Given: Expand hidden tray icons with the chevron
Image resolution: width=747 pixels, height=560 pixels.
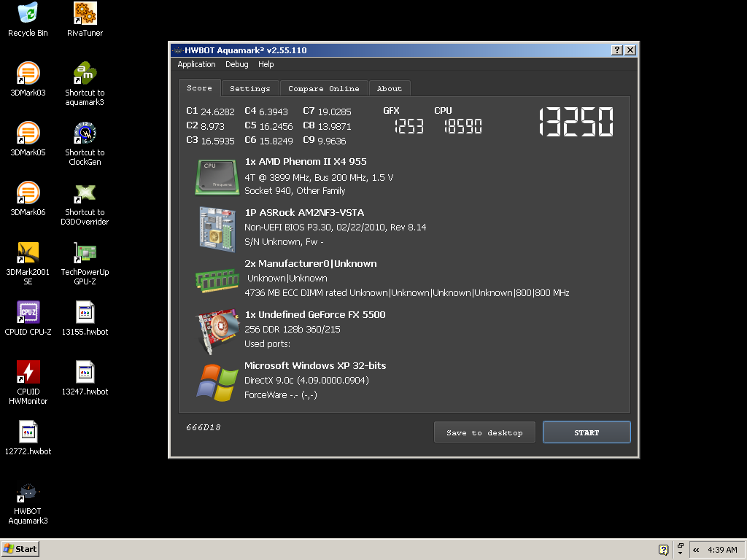Looking at the screenshot, I should point(696,550).
